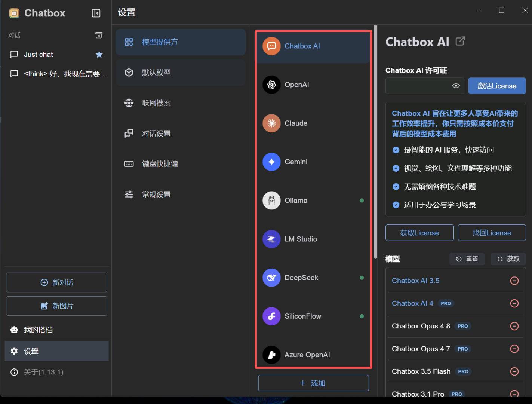
Task: Select the Azure OpenAI provider icon
Action: (x=271, y=355)
